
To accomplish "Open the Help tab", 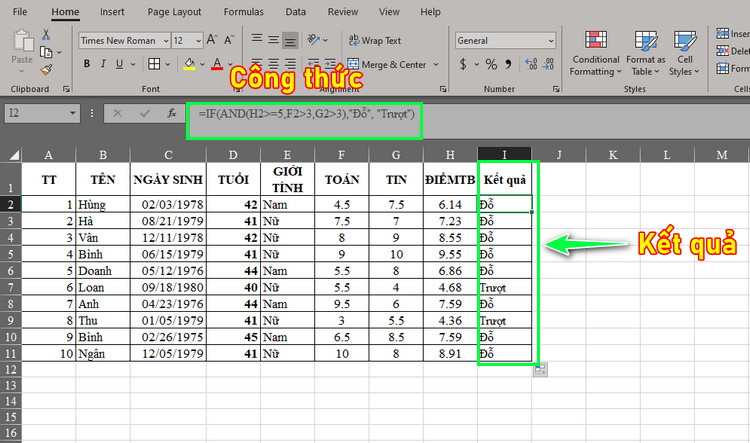I will [x=430, y=12].
